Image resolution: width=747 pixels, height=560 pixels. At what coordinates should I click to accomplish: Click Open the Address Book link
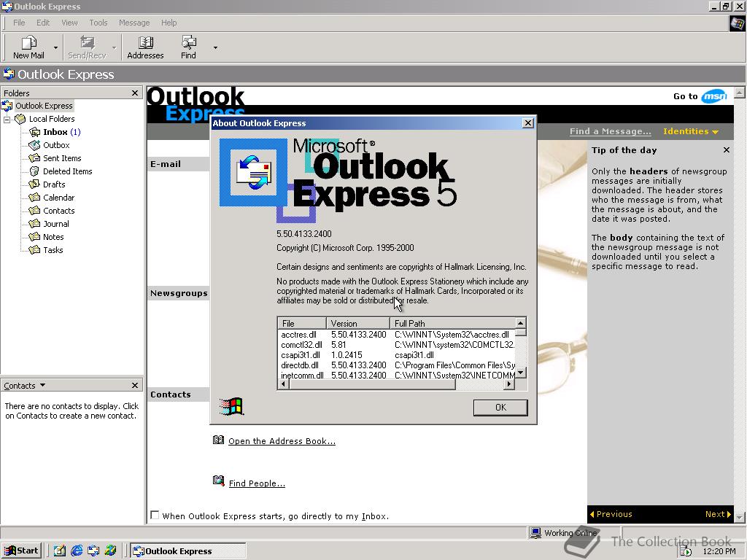coord(282,441)
